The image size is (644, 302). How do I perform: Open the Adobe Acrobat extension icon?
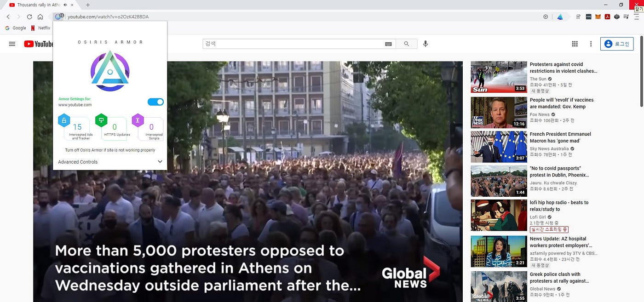607,17
